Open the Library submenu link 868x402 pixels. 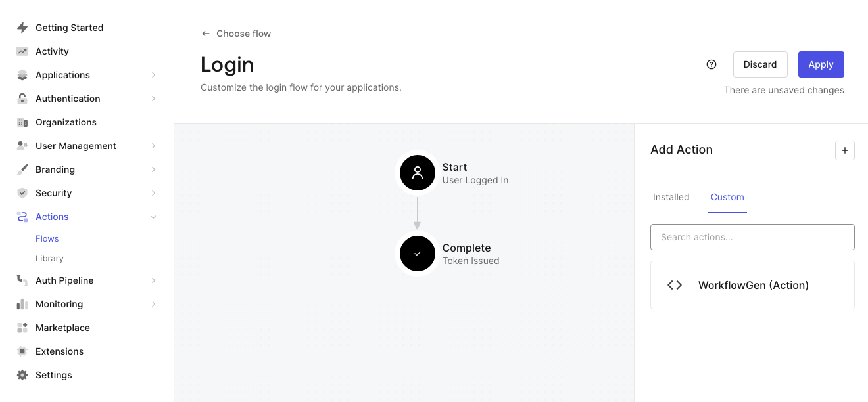point(49,259)
